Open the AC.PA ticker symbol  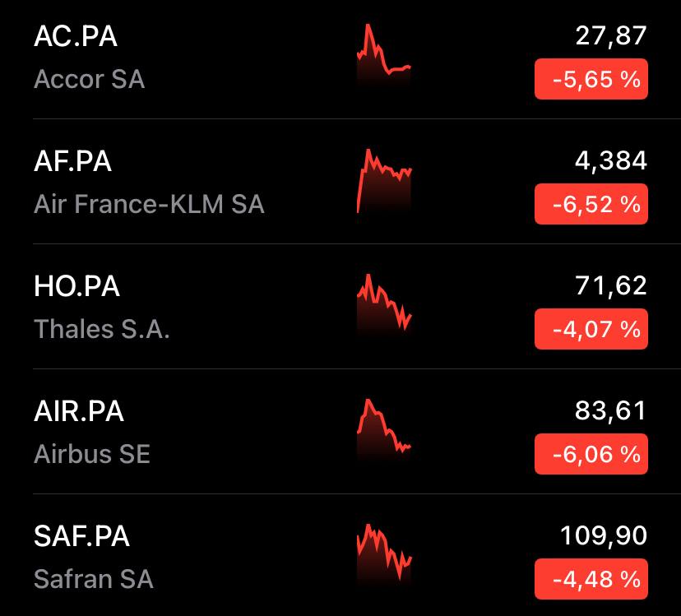[x=76, y=36]
